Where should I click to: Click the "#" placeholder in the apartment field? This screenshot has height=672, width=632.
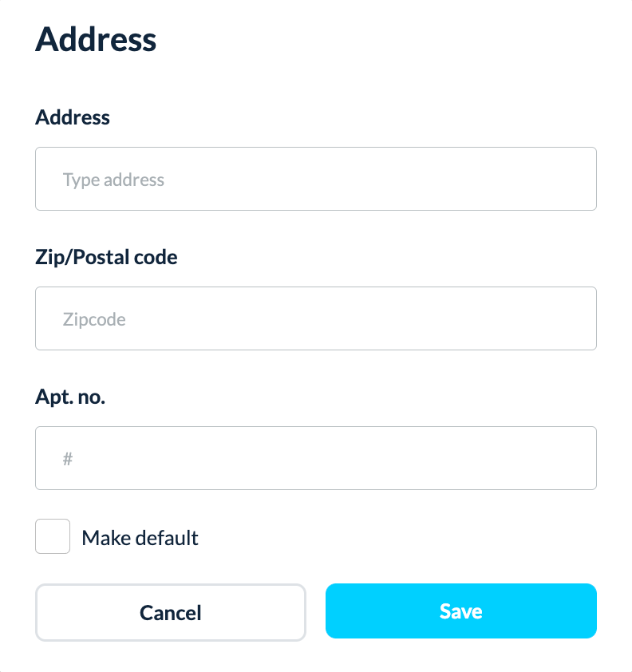click(x=68, y=459)
